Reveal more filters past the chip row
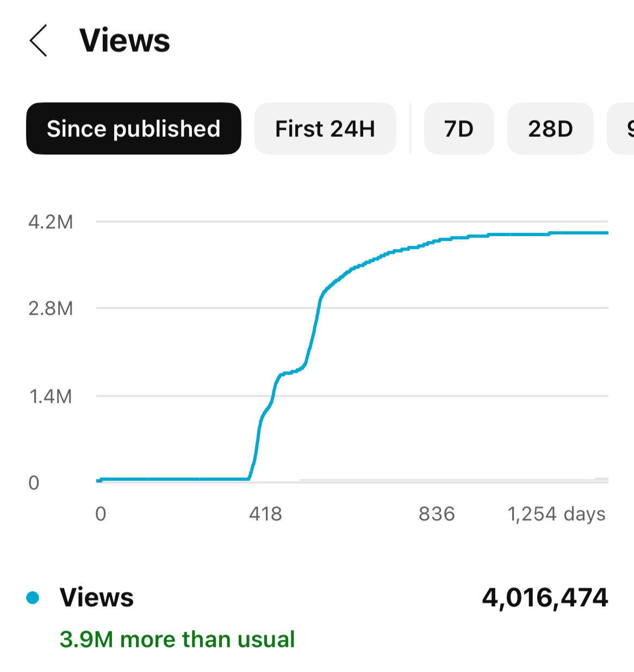 [625, 129]
